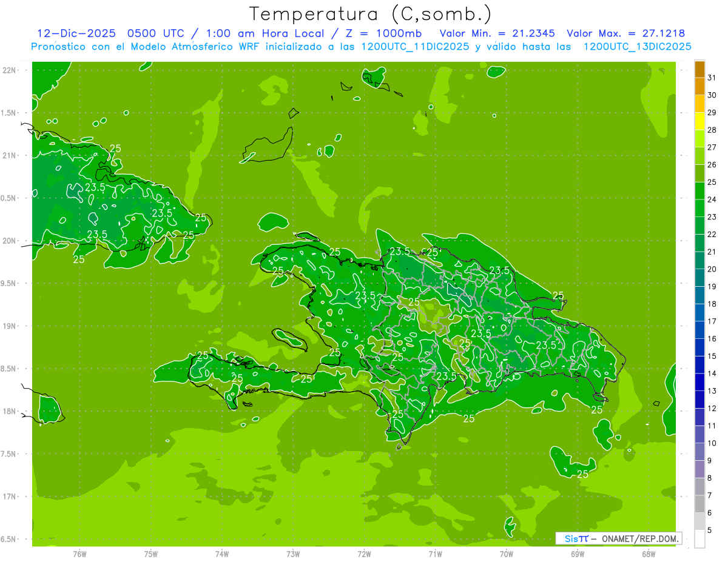This screenshot has width=728, height=562.
Task: Click the amber legend band between 29 and 30
Action: point(699,104)
